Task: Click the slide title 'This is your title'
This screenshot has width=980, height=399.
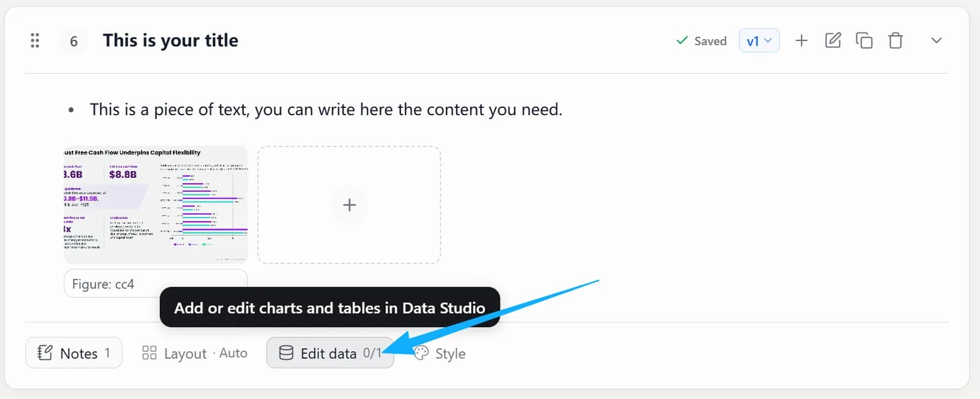Action: point(170,40)
